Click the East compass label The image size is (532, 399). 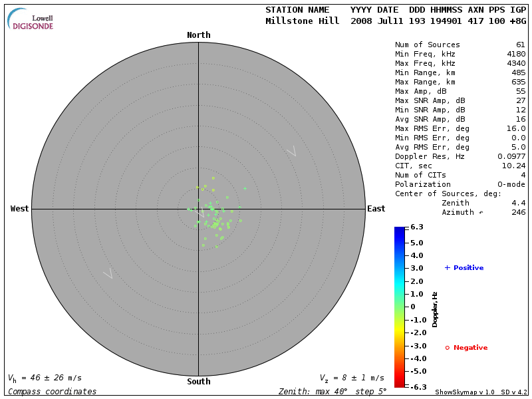point(376,209)
